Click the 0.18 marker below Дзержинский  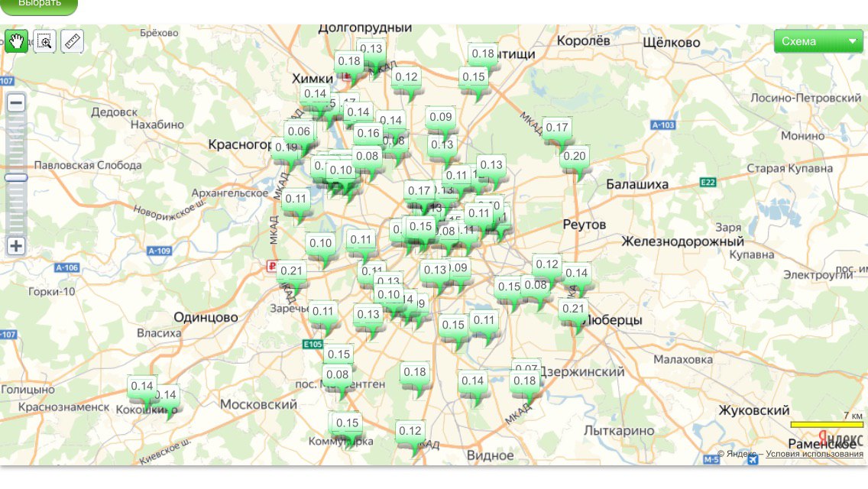coord(524,381)
